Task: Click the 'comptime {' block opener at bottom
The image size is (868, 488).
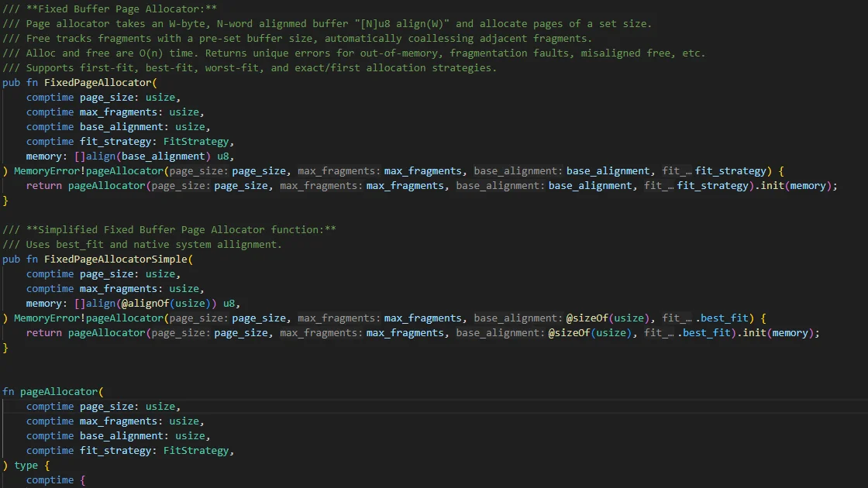Action: (x=56, y=479)
